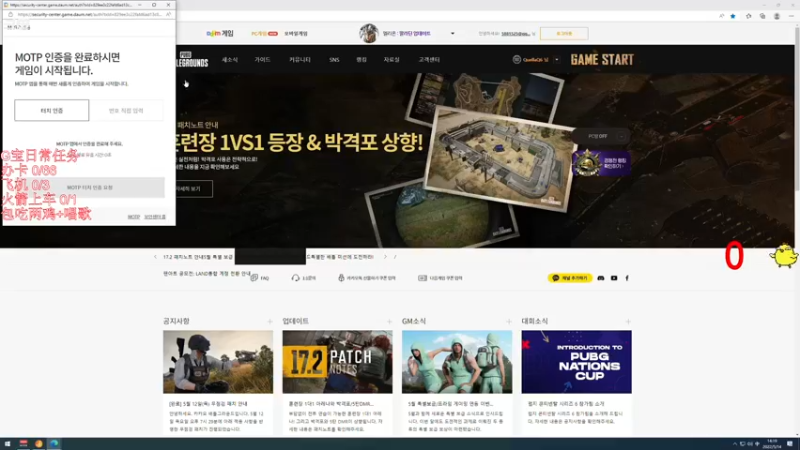Open the 자료실 navigation menu
This screenshot has width=800, height=450.
[391, 60]
